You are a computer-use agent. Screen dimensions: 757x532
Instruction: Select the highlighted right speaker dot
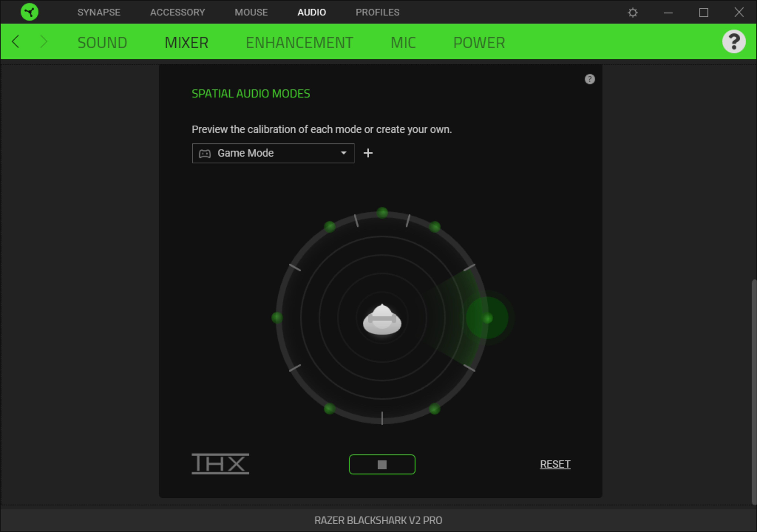coord(487,318)
